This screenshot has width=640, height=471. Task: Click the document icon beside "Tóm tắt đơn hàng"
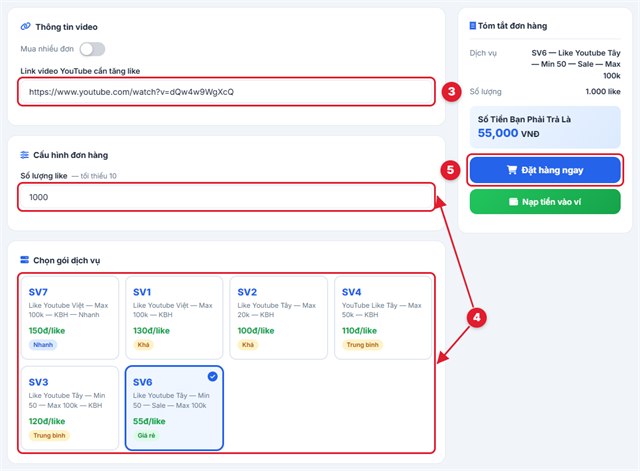tap(473, 26)
